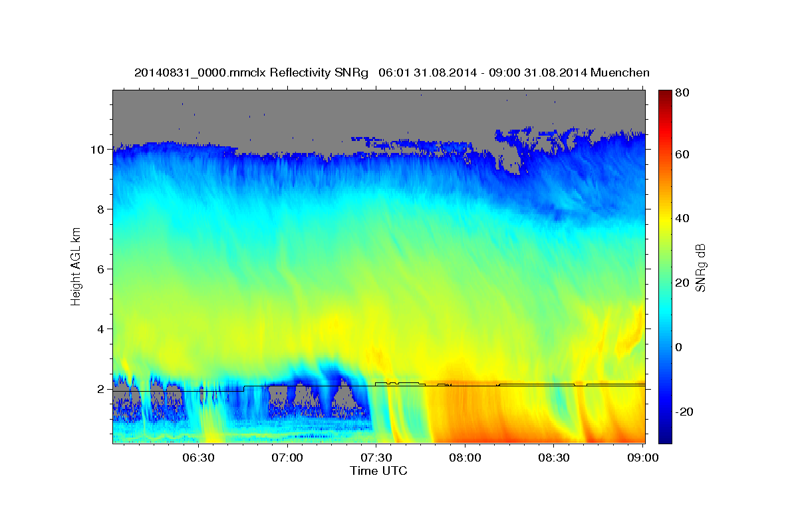Image resolution: width=798 pixels, height=532 pixels.
Task: Click the dark red top of the colorbar
Action: [664, 95]
